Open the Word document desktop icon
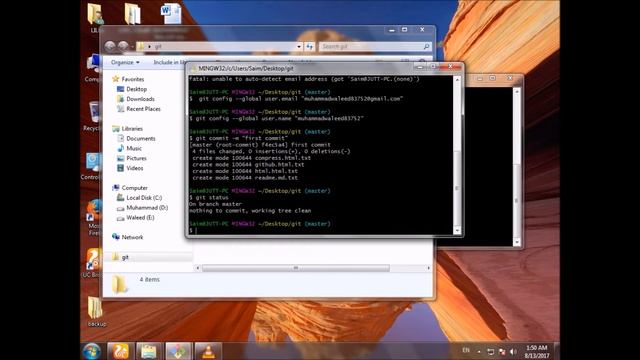This screenshot has height=360, width=640. click(171, 13)
